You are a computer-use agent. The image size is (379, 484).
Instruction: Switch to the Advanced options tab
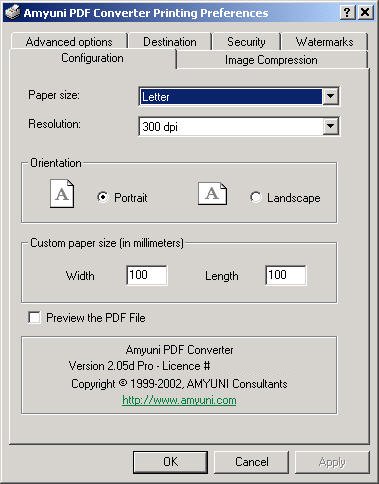tap(69, 42)
